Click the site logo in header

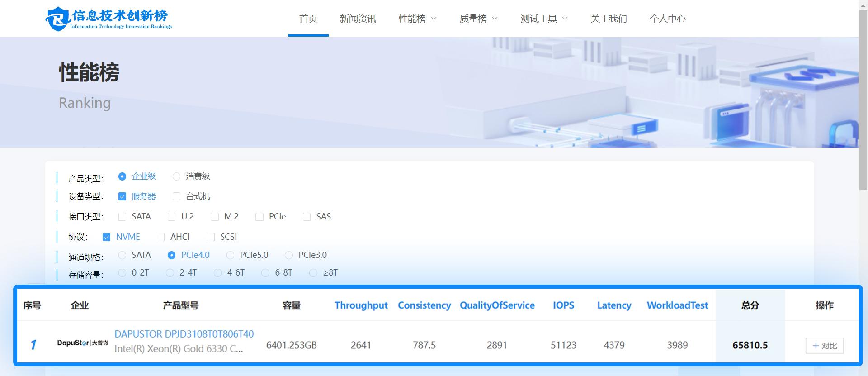coord(109,19)
